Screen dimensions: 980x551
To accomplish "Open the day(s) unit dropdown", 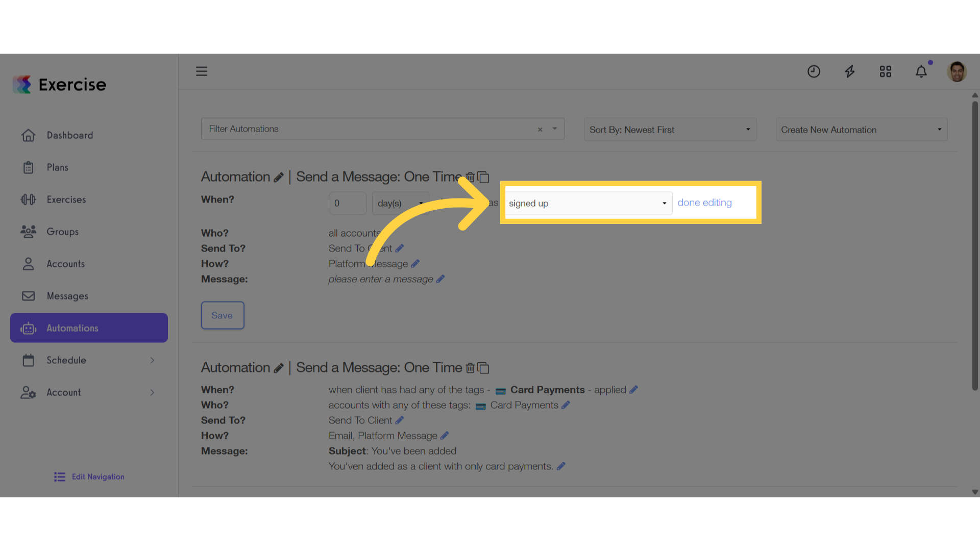I will pyautogui.click(x=400, y=203).
